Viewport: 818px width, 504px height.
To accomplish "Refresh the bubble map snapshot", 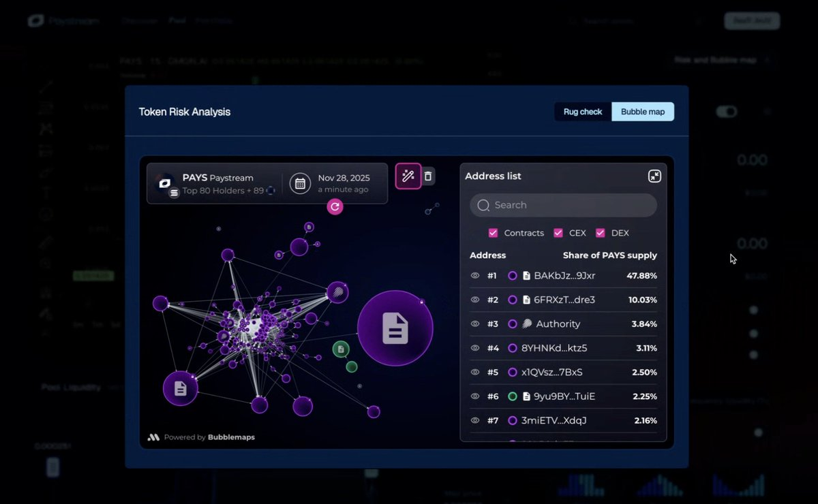I will click(334, 206).
